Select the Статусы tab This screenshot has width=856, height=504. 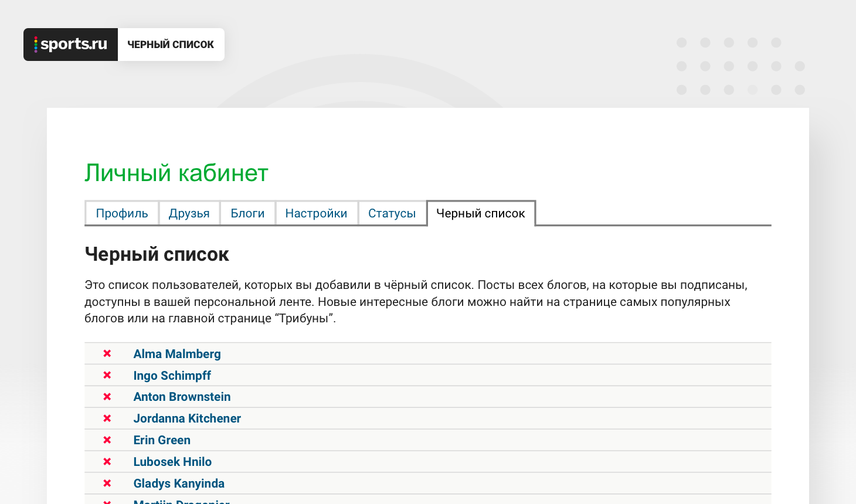(x=392, y=213)
